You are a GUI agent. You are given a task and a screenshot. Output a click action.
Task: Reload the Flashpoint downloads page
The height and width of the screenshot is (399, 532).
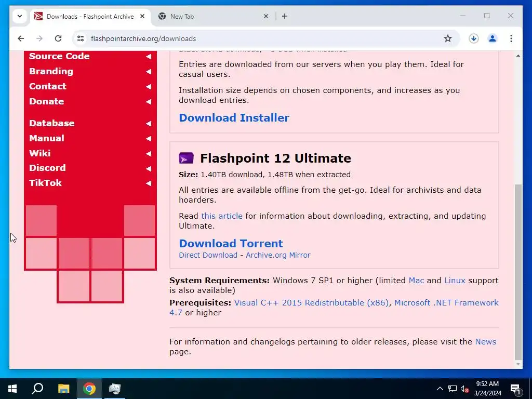click(58, 38)
